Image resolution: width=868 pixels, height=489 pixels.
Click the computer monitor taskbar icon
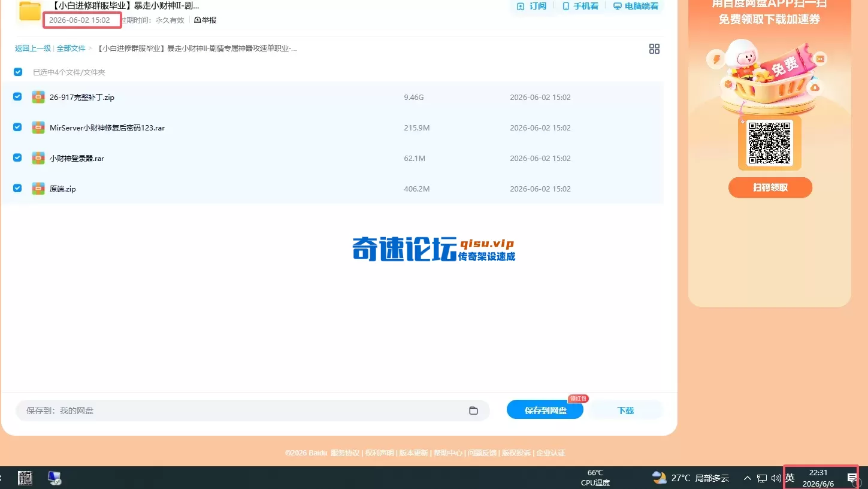(55, 478)
